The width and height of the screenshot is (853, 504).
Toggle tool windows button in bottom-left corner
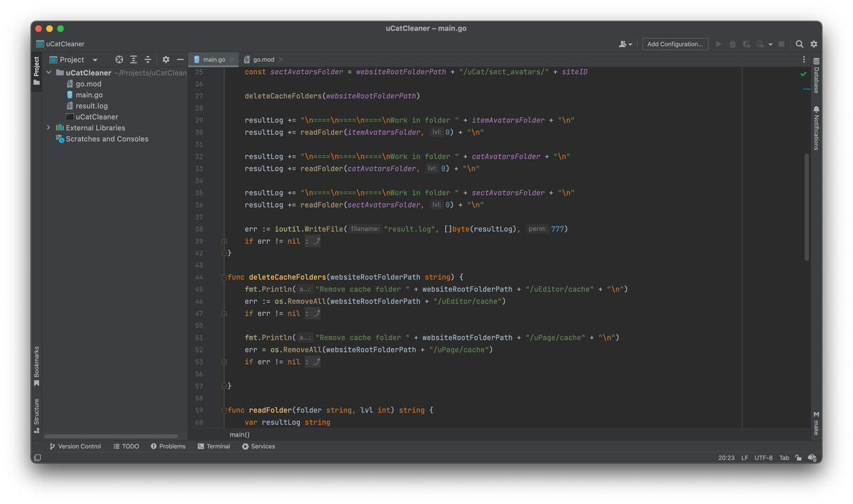[37, 458]
